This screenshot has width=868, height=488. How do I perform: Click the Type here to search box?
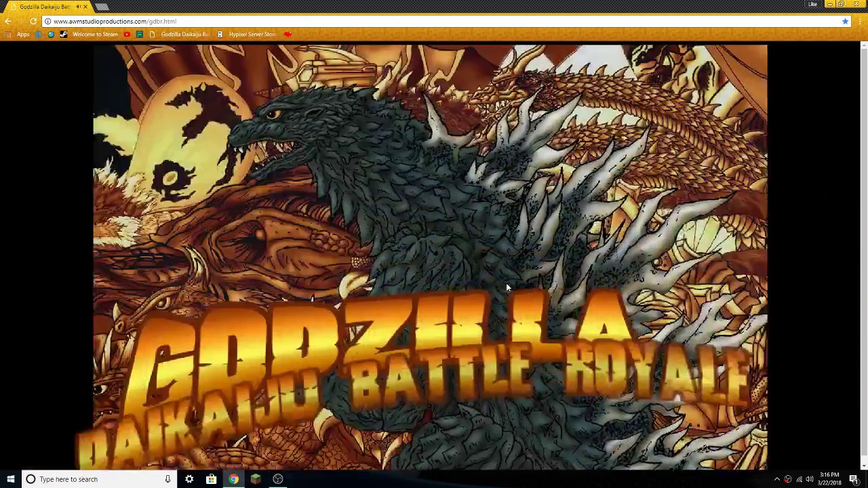pyautogui.click(x=99, y=479)
